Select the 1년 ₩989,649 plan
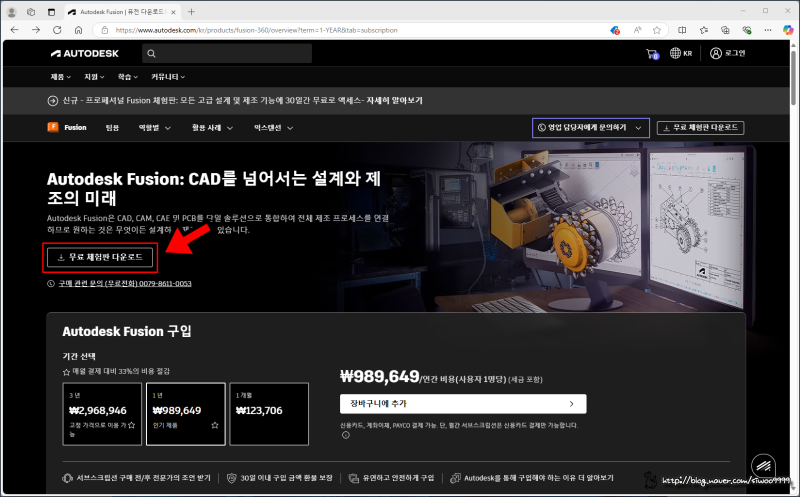 (186, 414)
